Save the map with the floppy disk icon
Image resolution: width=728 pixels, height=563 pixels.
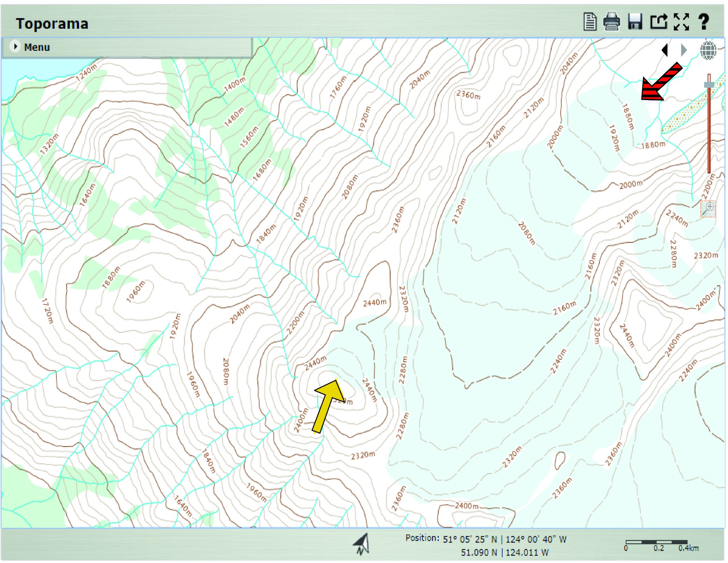pos(635,22)
